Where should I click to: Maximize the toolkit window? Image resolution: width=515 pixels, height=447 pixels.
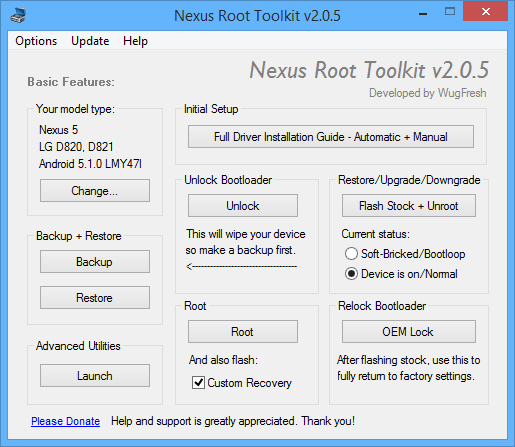coord(450,12)
